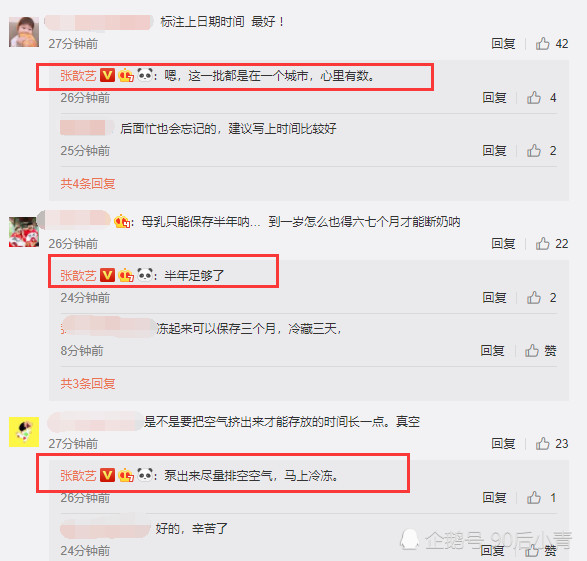Screen dimensions: 587x561
Task: Like 张歆艺's reply about 一个城市
Action: [534, 98]
